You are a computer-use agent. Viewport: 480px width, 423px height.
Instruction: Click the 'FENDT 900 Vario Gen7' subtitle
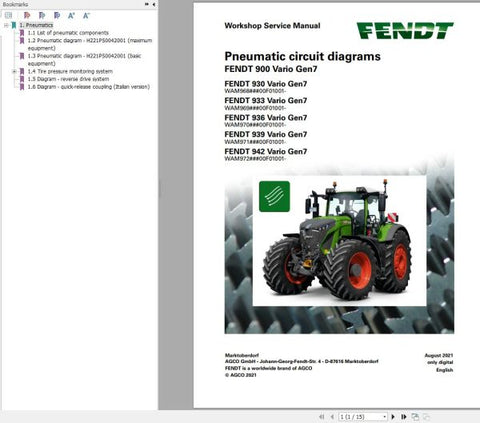[271, 69]
